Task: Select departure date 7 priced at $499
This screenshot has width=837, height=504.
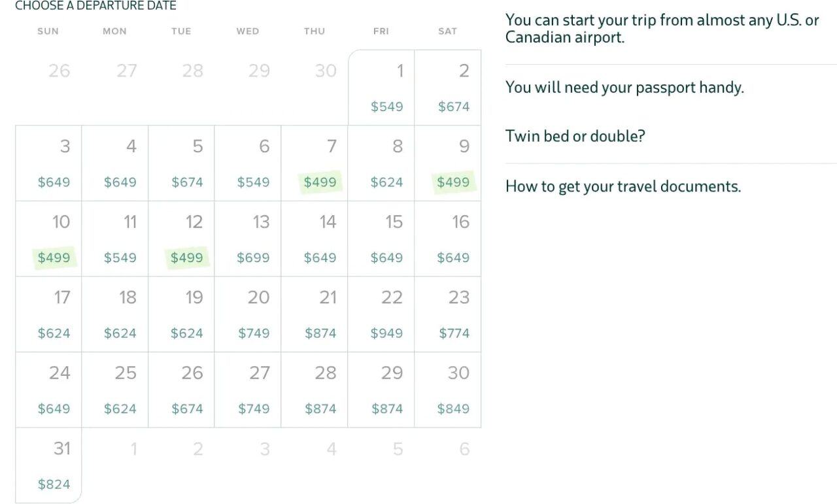Action: [x=315, y=163]
